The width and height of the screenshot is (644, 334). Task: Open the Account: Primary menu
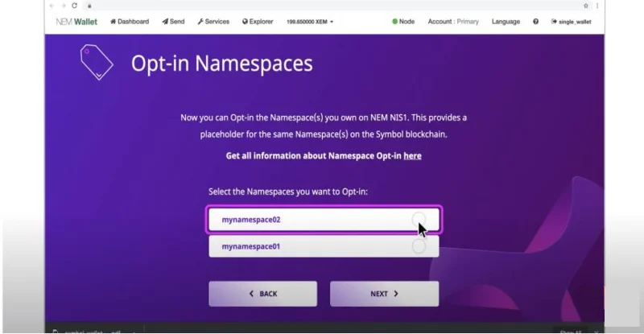[453, 22]
